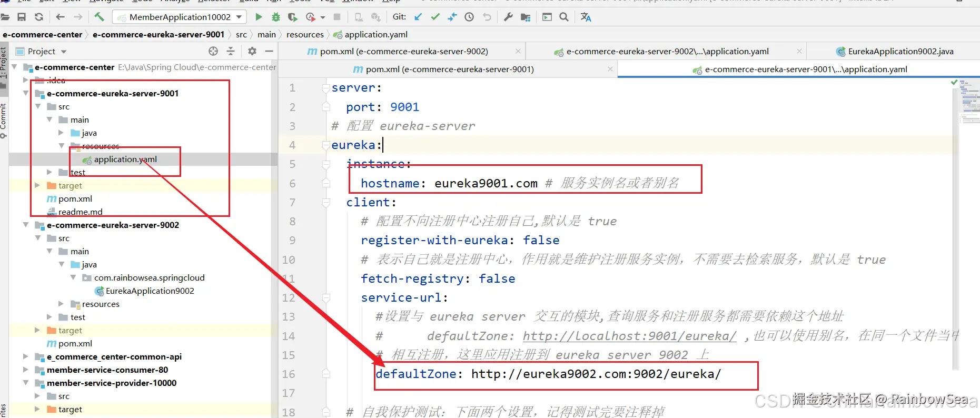Open Project panel gear options
The width and height of the screenshot is (980, 418).
[252, 51]
